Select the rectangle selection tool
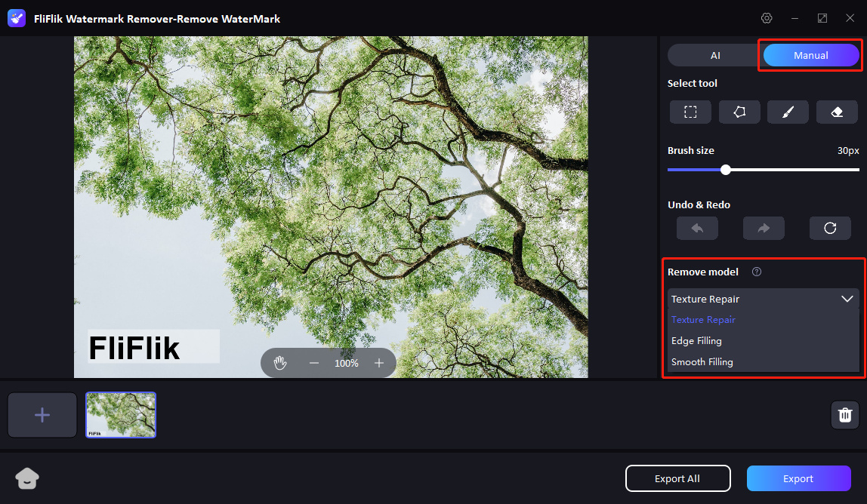867x504 pixels. click(690, 111)
